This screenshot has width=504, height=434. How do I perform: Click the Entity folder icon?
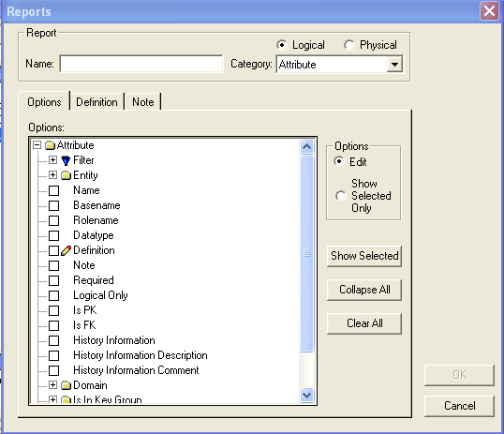coord(66,175)
